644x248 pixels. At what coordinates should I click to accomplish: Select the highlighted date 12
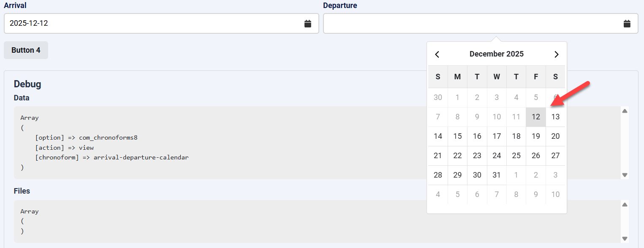click(535, 117)
